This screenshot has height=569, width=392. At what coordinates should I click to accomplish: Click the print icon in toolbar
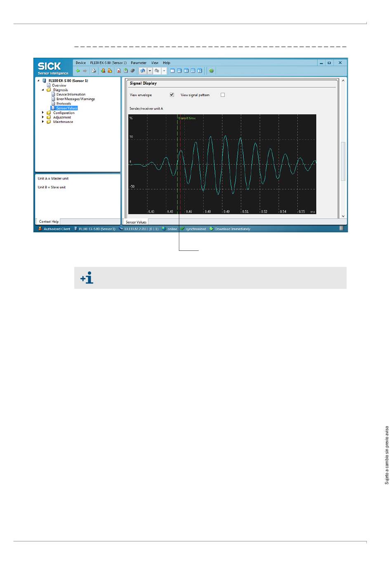coord(94,71)
